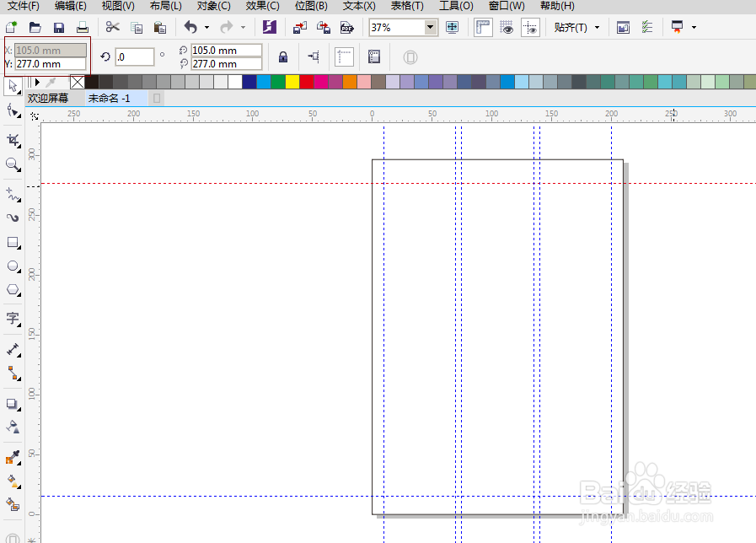Undo the last action
This screenshot has height=543, width=756.
(191, 27)
